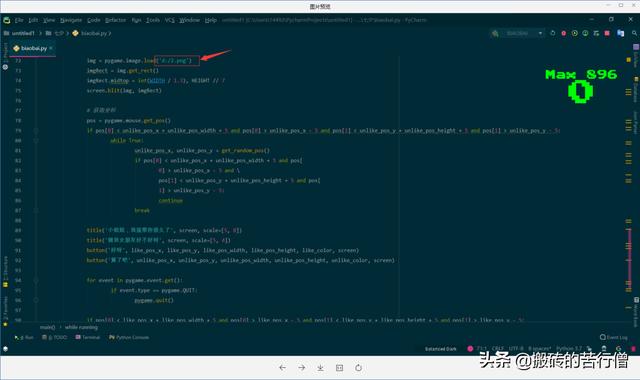Click the pygame.image.load code line
Image resolution: width=640 pixels, height=380 pixels.
pyautogui.click(x=139, y=60)
